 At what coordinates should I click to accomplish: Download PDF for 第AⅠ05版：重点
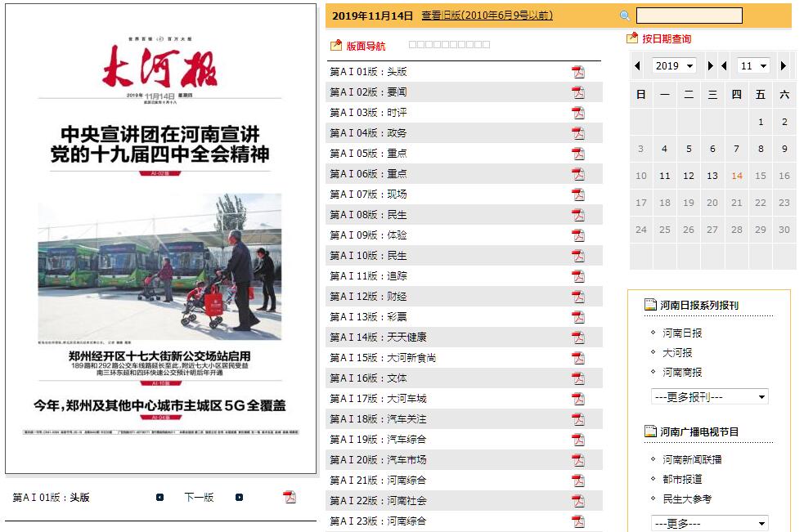pos(578,154)
